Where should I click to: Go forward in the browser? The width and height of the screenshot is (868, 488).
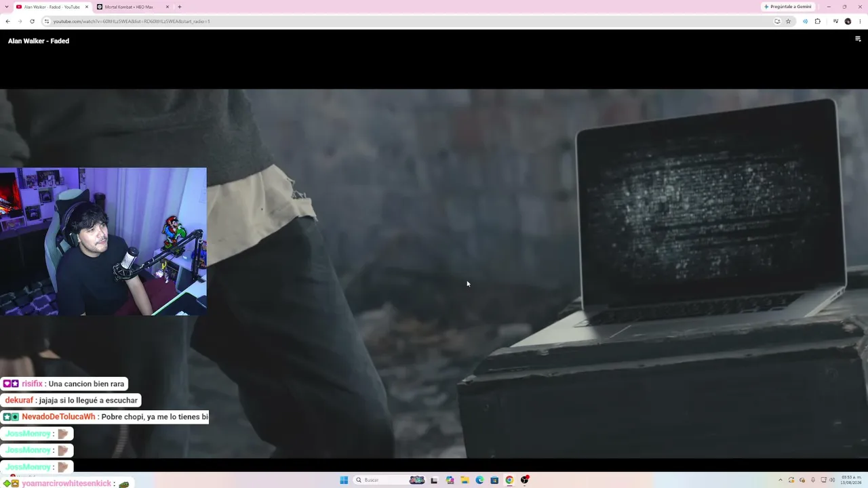click(x=20, y=21)
